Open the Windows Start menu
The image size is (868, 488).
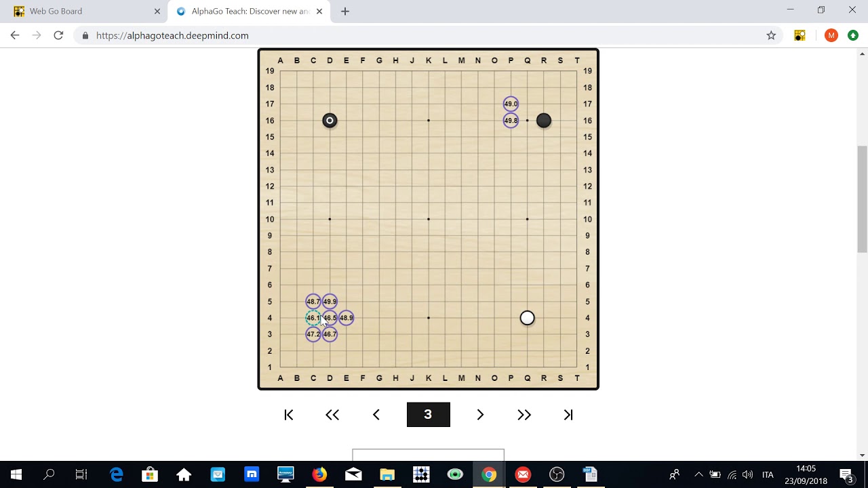coord(16,474)
